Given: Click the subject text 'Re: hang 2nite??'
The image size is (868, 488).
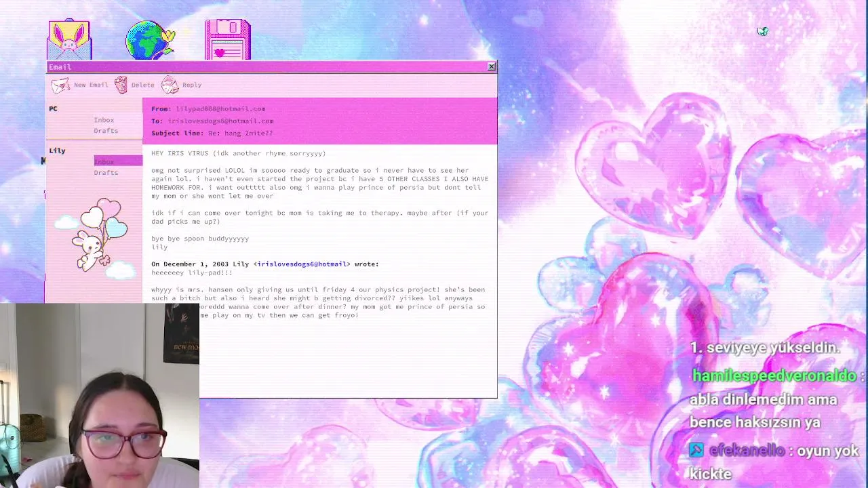Looking at the screenshot, I should 240,133.
